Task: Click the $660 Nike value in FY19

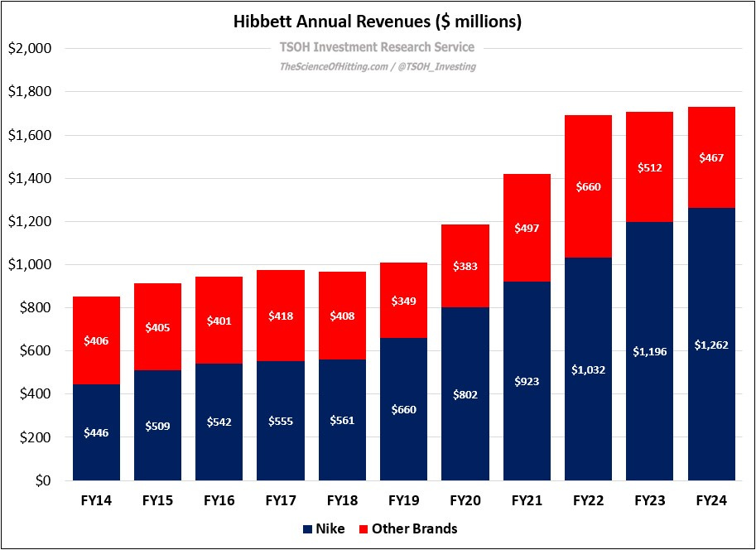Action: coord(403,410)
